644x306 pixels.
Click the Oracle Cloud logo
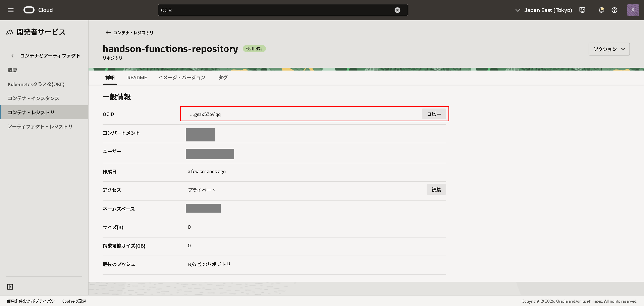coord(38,10)
